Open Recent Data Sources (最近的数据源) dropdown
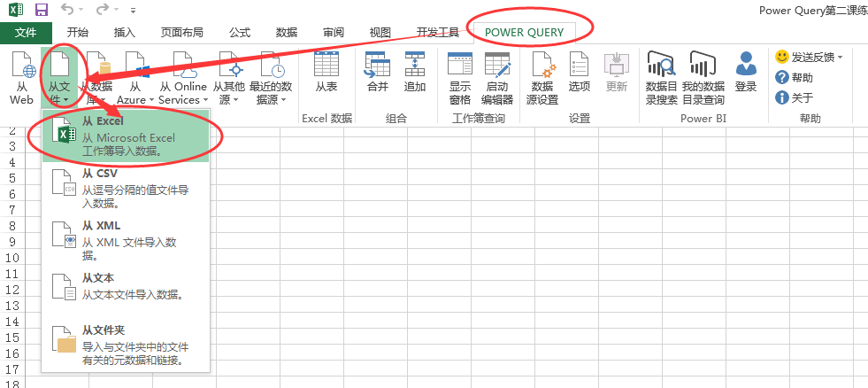 (x=271, y=79)
